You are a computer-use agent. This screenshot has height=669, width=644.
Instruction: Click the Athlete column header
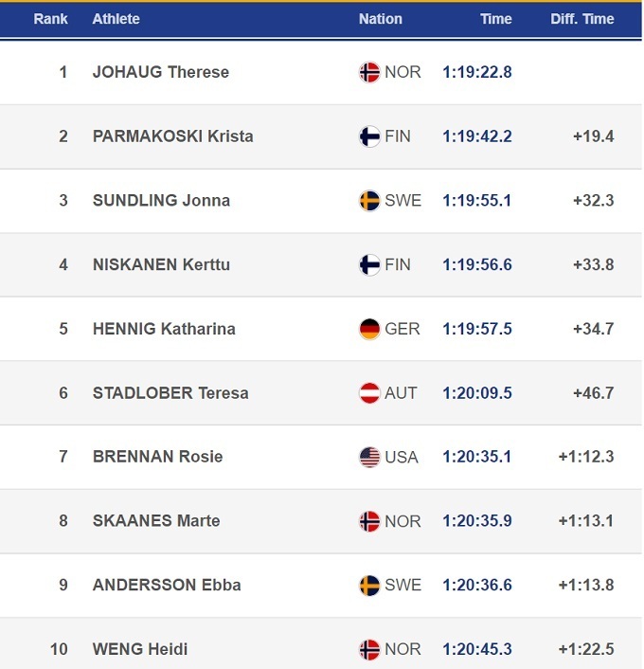[x=116, y=19]
